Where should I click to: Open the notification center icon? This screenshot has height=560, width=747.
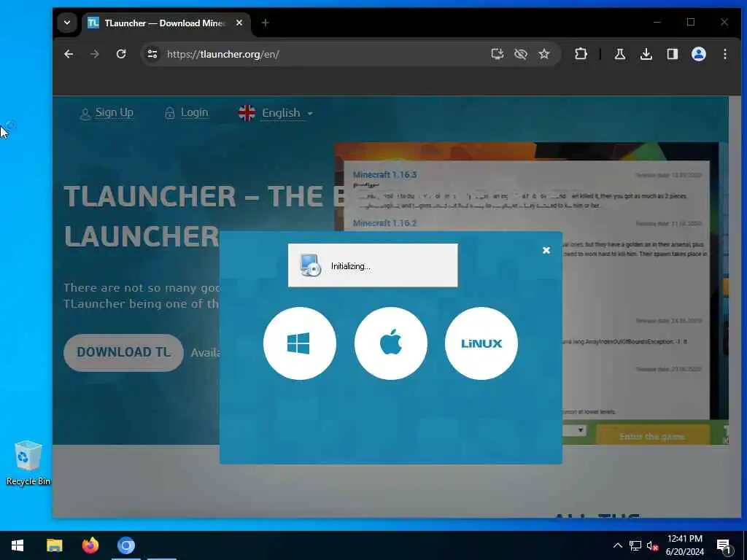pyautogui.click(x=724, y=546)
